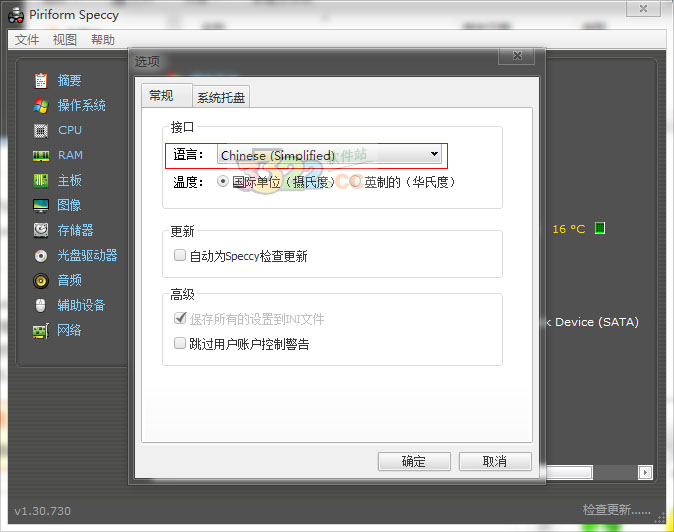Viewport: 674px width, 532px height.
Task: Select the 光盘驱动器 disc icon
Action: [x=41, y=256]
